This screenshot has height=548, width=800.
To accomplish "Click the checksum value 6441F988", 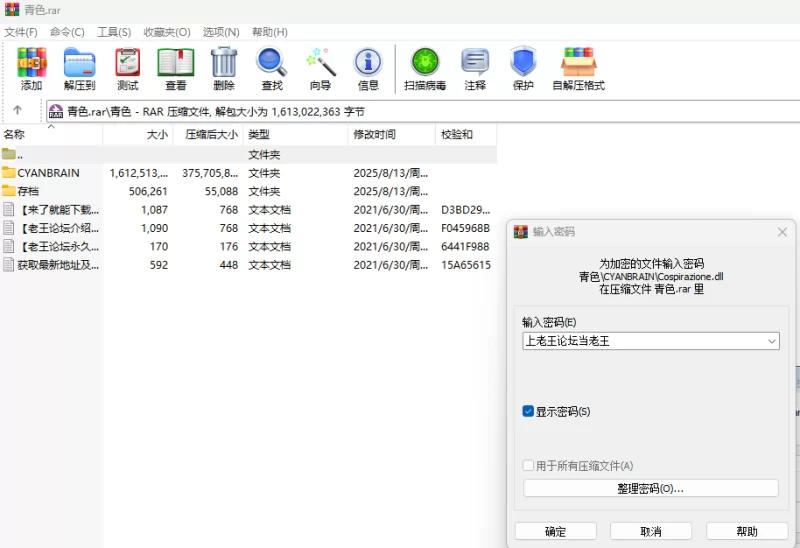I will tap(465, 246).
